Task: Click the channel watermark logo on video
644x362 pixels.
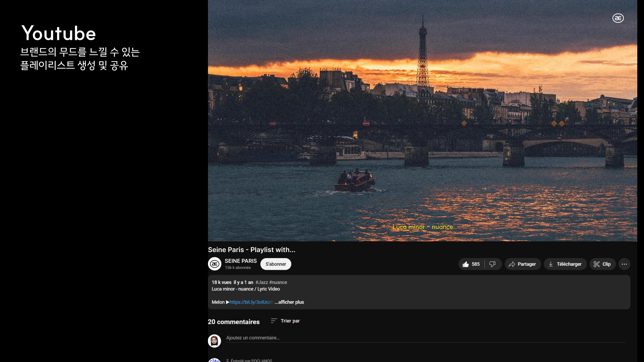Action: tap(618, 18)
